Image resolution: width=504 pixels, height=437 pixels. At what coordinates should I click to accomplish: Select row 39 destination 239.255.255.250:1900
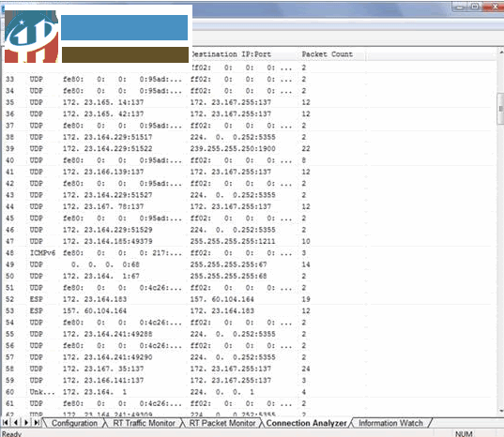tap(233, 149)
